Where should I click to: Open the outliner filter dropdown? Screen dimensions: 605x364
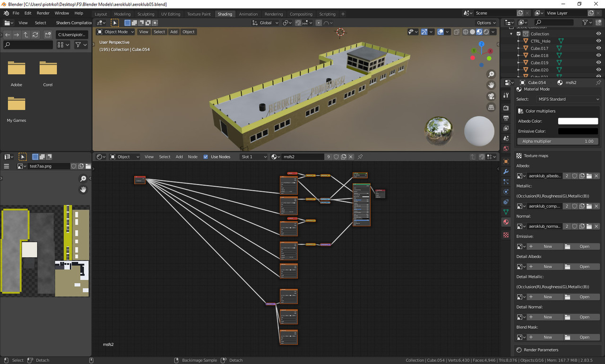[587, 23]
